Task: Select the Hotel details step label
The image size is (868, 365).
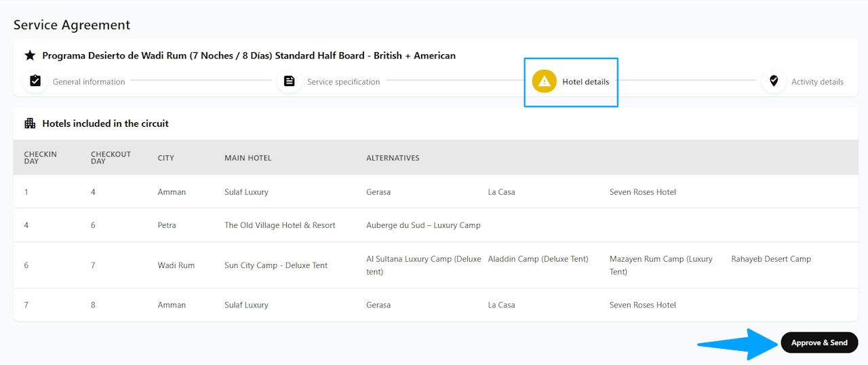Action: [x=585, y=82]
